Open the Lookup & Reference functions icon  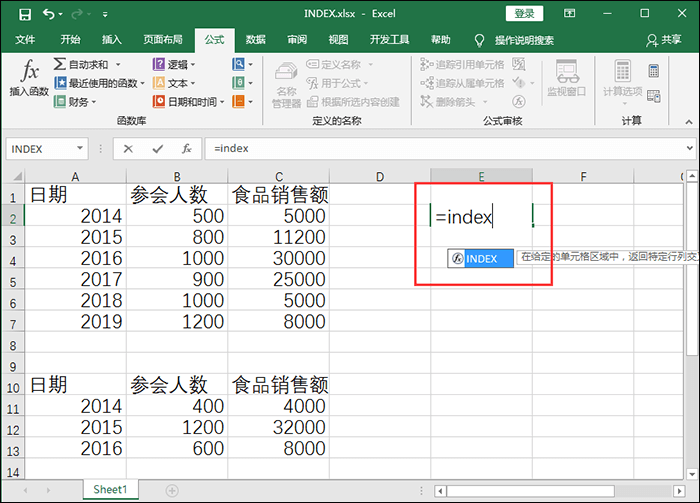click(x=242, y=64)
